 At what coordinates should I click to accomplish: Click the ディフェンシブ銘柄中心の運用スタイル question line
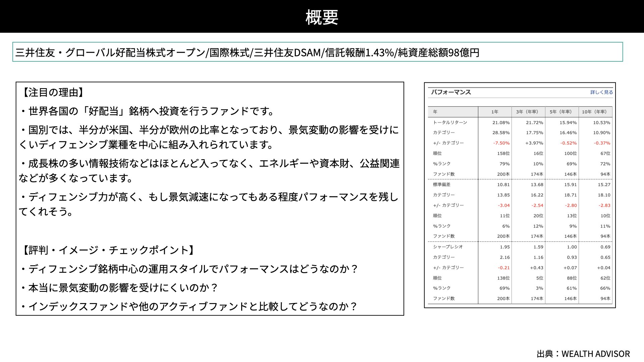190,269
